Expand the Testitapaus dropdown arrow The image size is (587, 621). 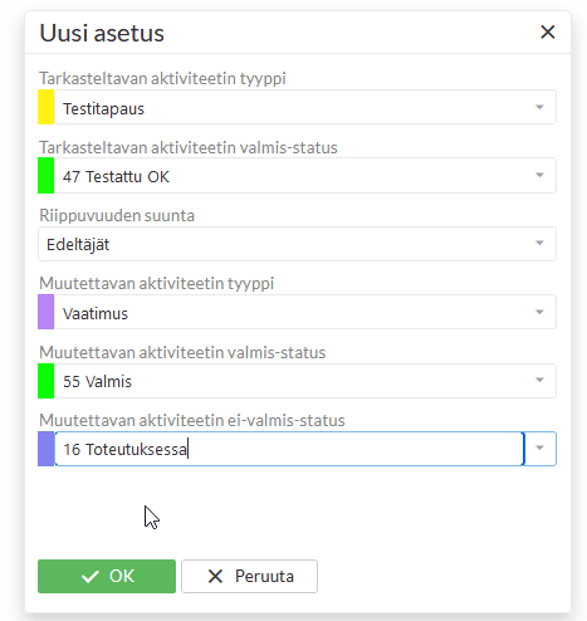(539, 107)
